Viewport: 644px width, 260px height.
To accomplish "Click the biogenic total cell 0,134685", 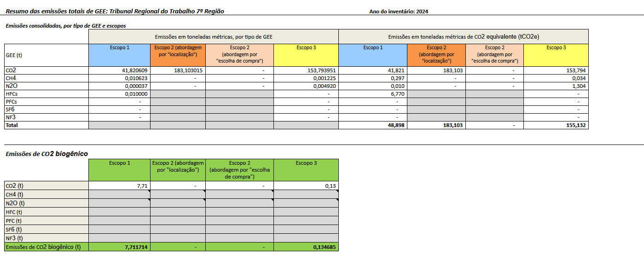I will pyautogui.click(x=306, y=247).
